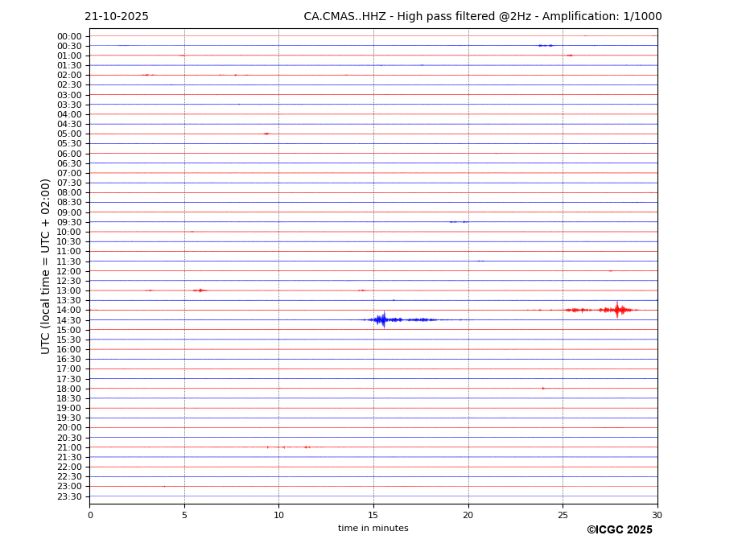Click the blue event on the 00:30 trace
Image resolution: width=746 pixels, height=560 pixels.
tap(545, 46)
